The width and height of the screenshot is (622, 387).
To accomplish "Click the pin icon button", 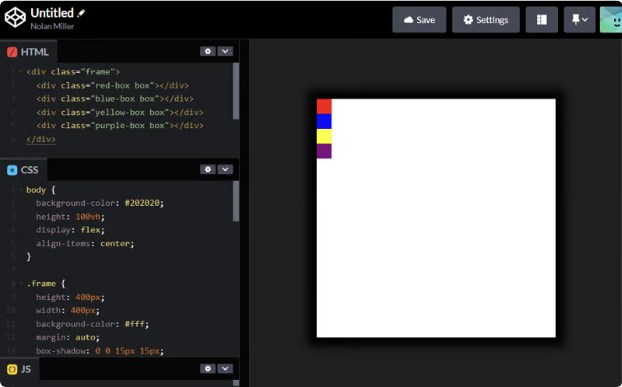I will [580, 20].
